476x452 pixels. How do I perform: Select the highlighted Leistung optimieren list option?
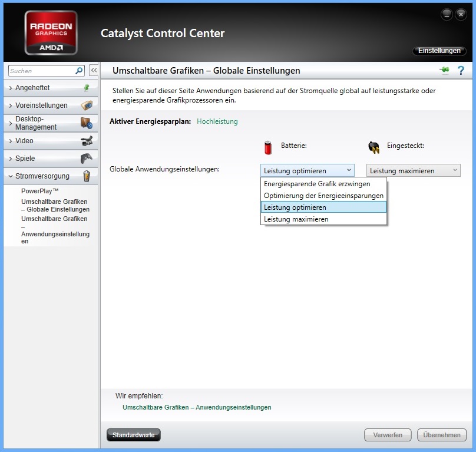click(323, 207)
